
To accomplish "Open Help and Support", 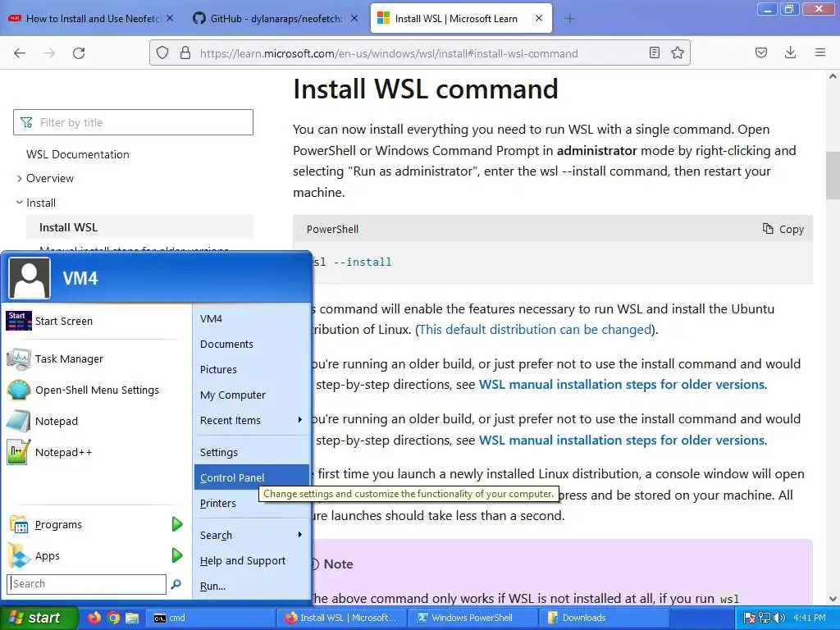I will pos(251,560).
